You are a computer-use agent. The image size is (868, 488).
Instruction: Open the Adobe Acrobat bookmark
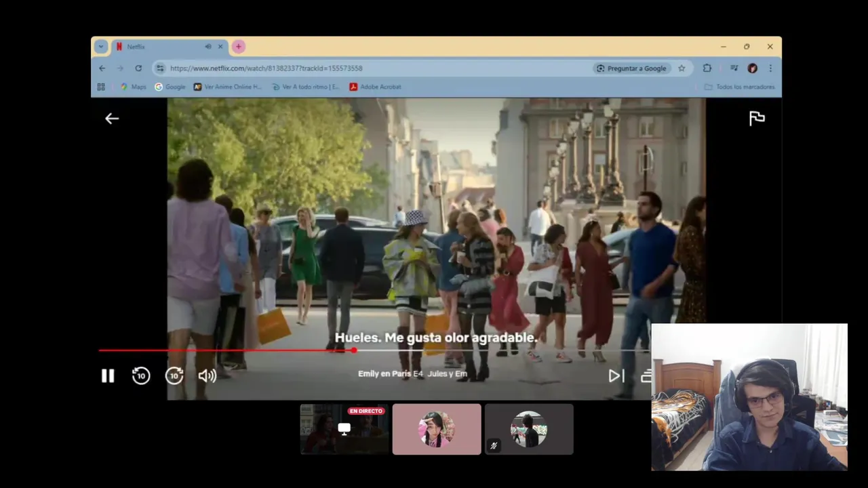point(375,87)
